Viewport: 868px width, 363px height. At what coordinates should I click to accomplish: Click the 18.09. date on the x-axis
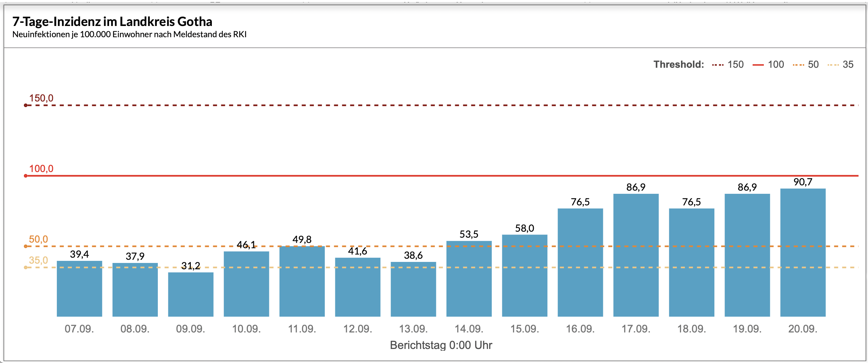tap(692, 329)
